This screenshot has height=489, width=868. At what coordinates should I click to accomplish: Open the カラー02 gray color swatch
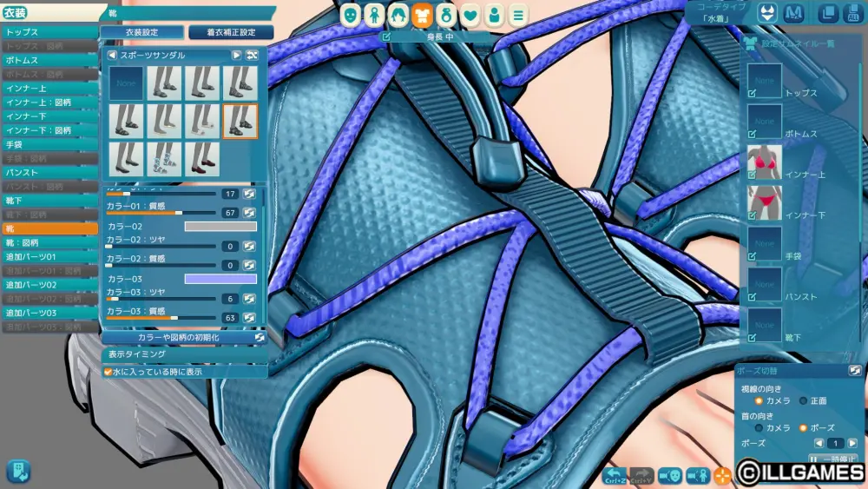[x=220, y=226]
